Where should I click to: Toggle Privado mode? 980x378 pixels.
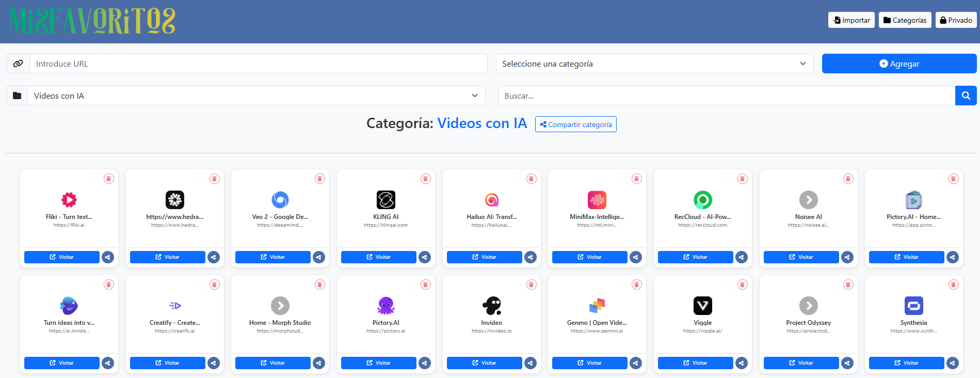click(956, 20)
